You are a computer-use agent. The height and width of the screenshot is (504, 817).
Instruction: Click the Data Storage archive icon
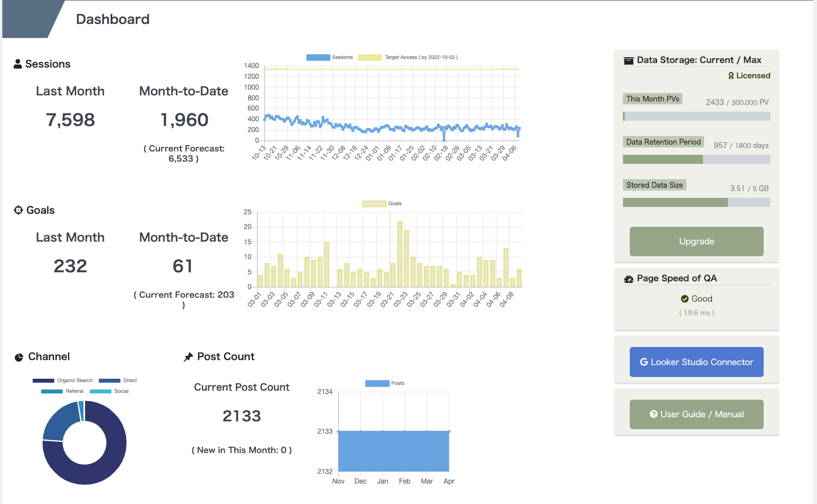click(629, 61)
